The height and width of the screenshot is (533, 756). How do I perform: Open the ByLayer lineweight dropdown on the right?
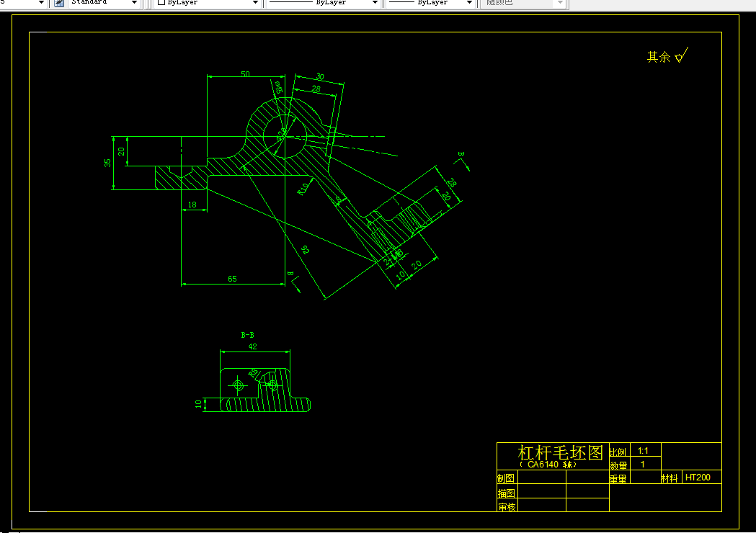pyautogui.click(x=469, y=3)
